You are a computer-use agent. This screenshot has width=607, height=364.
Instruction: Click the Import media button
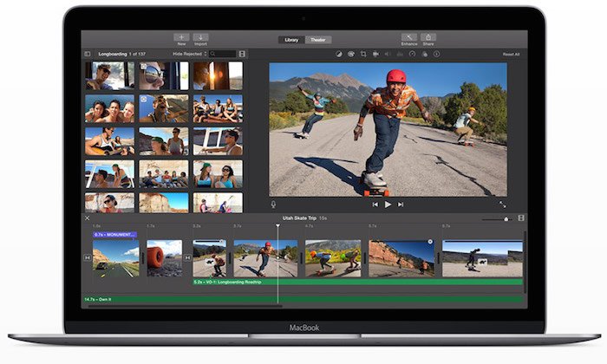pyautogui.click(x=201, y=37)
